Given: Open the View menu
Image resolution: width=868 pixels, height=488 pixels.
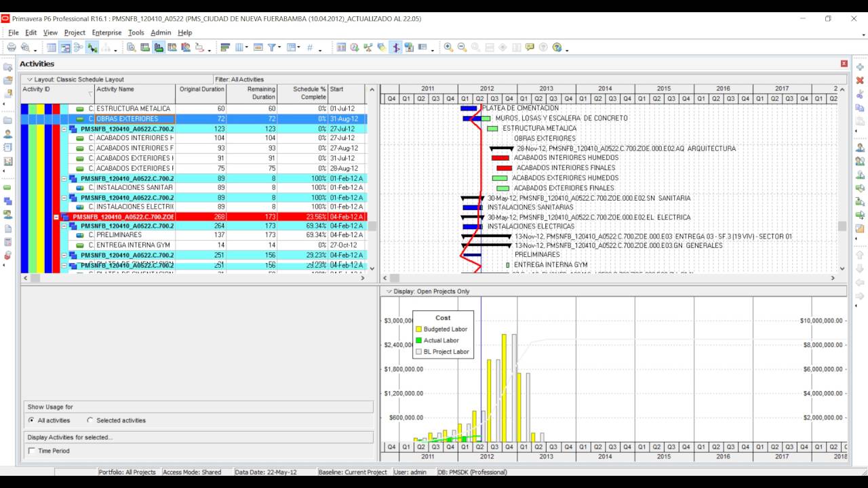Looking at the screenshot, I should (50, 33).
